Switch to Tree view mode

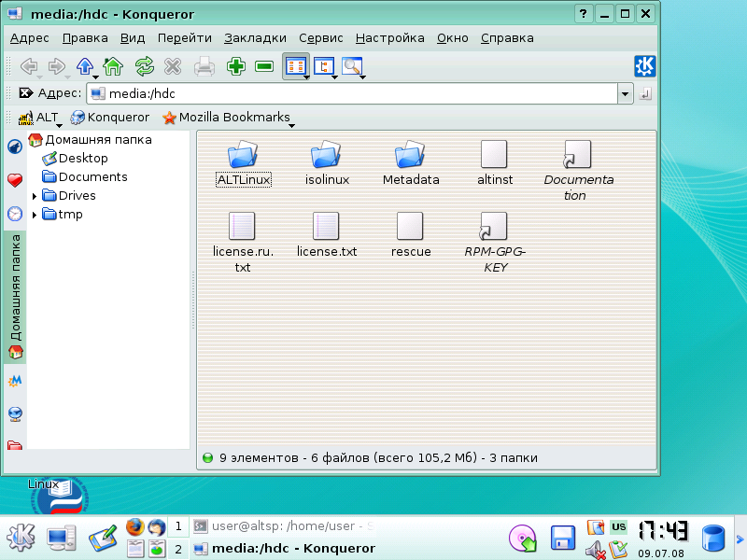tap(323, 66)
